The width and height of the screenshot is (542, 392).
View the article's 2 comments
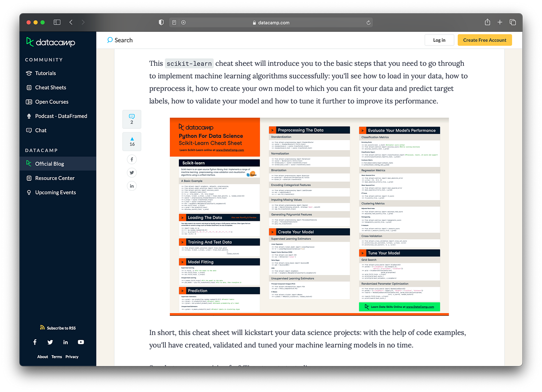(132, 119)
